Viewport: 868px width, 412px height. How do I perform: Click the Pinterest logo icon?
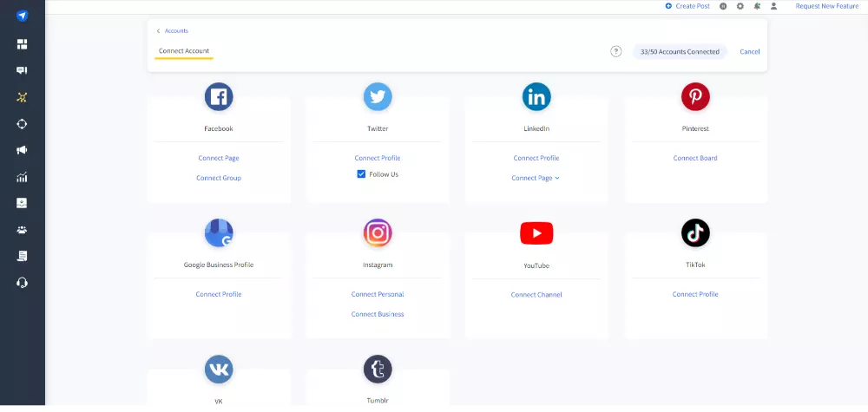click(695, 97)
